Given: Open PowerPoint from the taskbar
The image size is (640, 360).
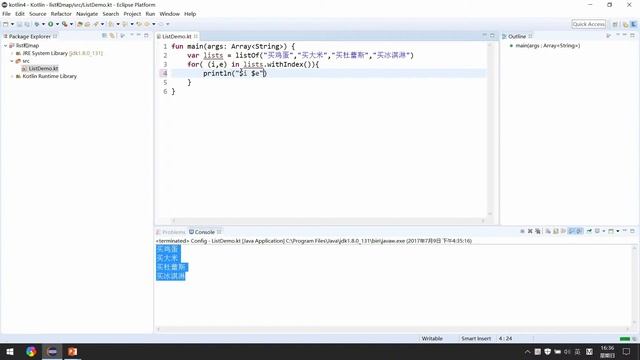Looking at the screenshot, I should click(x=72, y=351).
